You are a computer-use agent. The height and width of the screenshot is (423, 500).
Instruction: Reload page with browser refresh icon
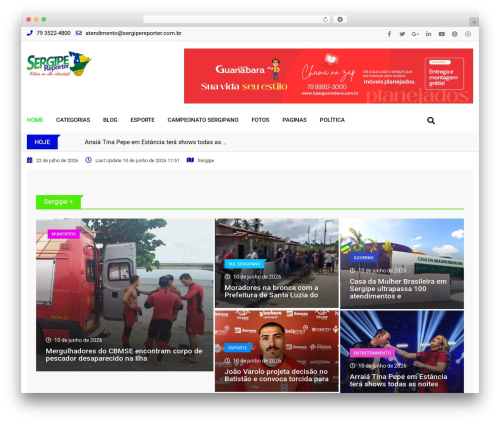[x=325, y=20]
